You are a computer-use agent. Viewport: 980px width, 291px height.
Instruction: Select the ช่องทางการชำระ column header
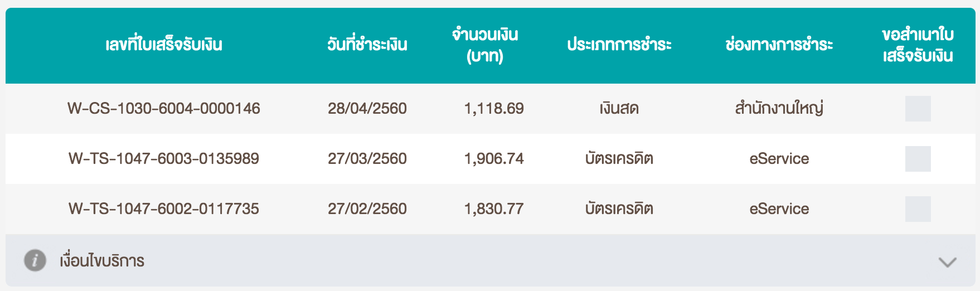779,45
